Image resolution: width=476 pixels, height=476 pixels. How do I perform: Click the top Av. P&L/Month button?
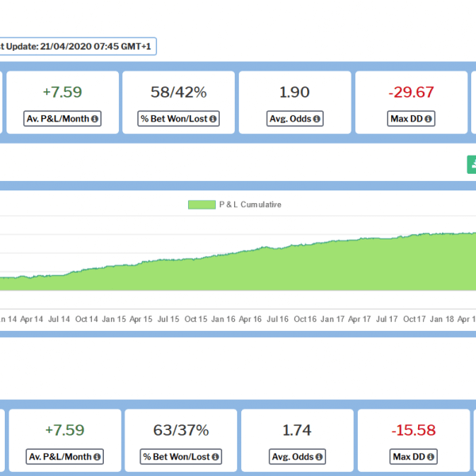pos(62,119)
